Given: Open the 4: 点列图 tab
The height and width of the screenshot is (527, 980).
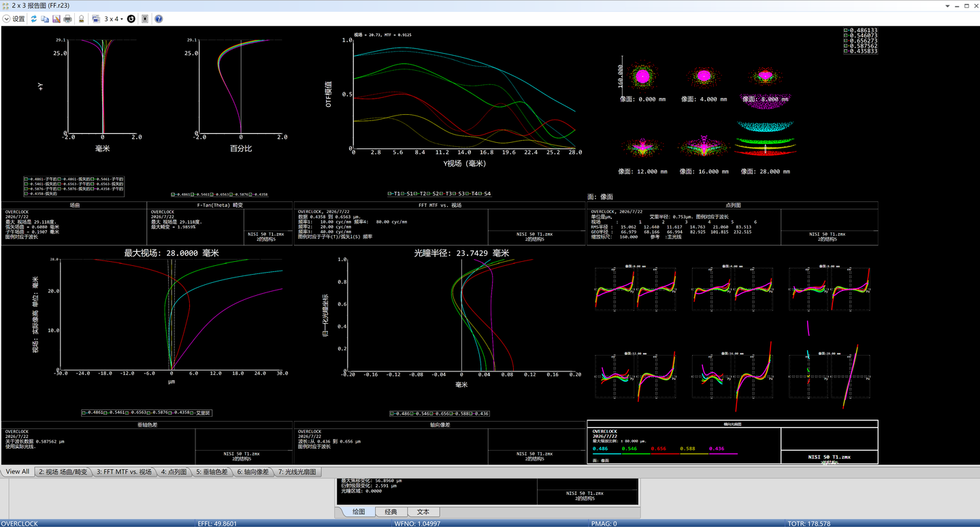Looking at the screenshot, I should point(174,472).
